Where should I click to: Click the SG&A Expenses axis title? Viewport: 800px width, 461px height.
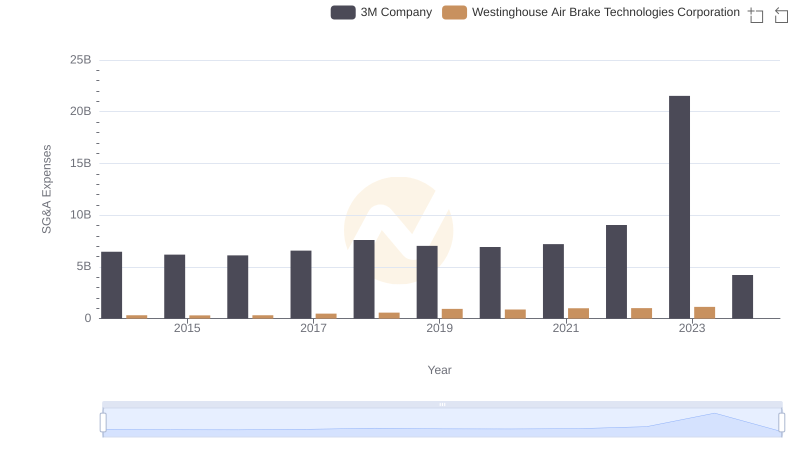click(x=46, y=189)
